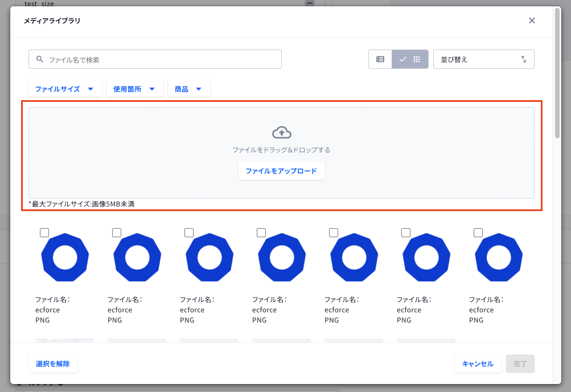Check the fourth ecforce image checkbox

[261, 233]
